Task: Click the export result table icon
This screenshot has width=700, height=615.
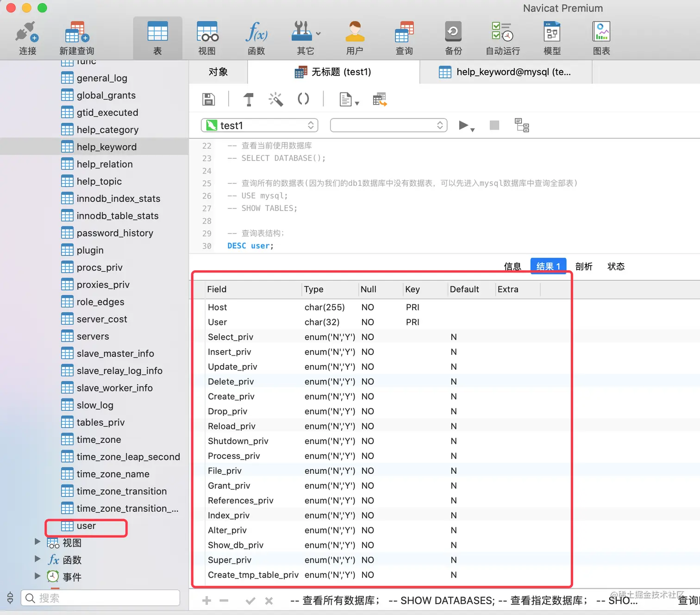Action: [x=380, y=99]
